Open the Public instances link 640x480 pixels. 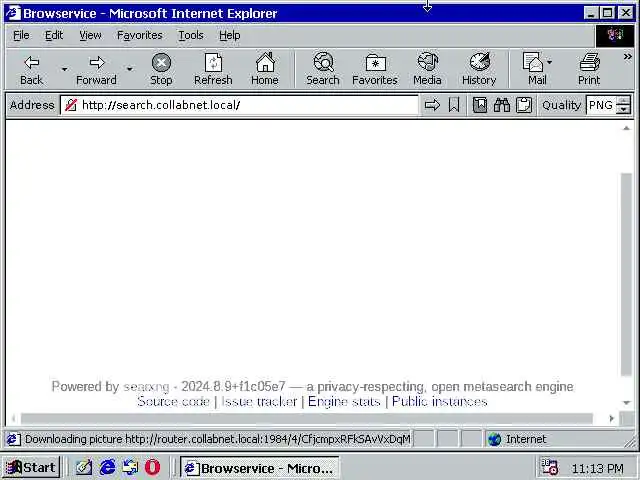point(440,402)
